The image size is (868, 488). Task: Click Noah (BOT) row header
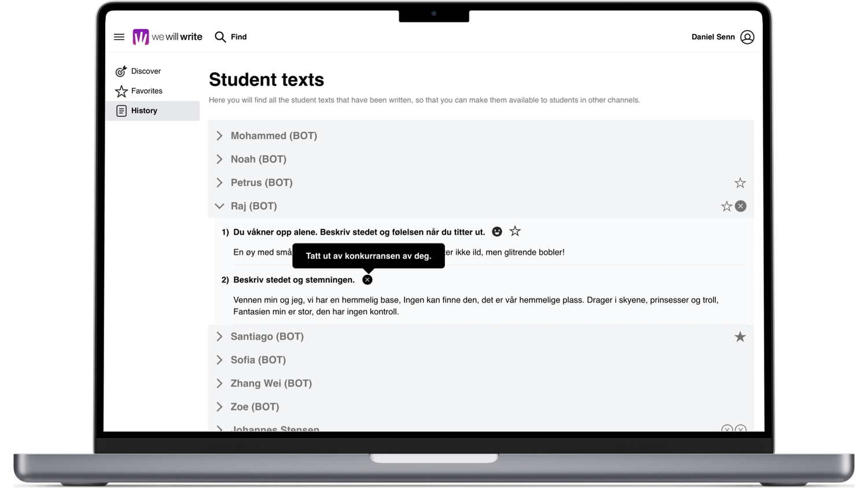(x=259, y=159)
